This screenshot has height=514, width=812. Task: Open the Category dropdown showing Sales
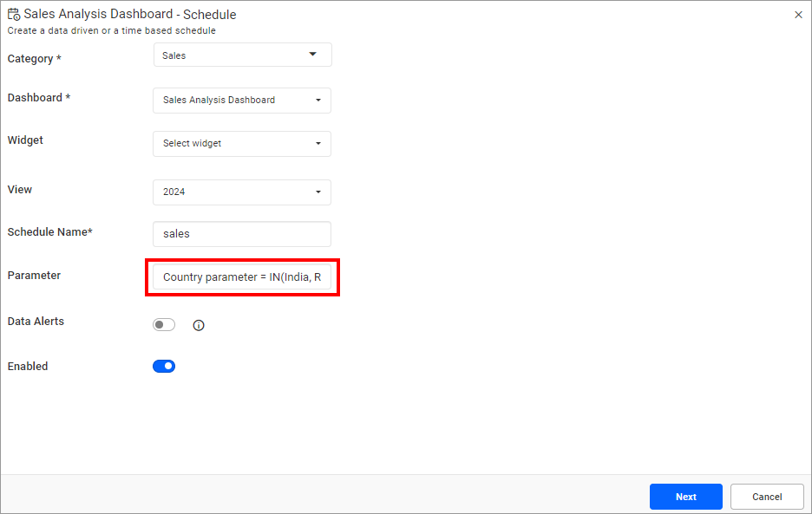(x=242, y=54)
